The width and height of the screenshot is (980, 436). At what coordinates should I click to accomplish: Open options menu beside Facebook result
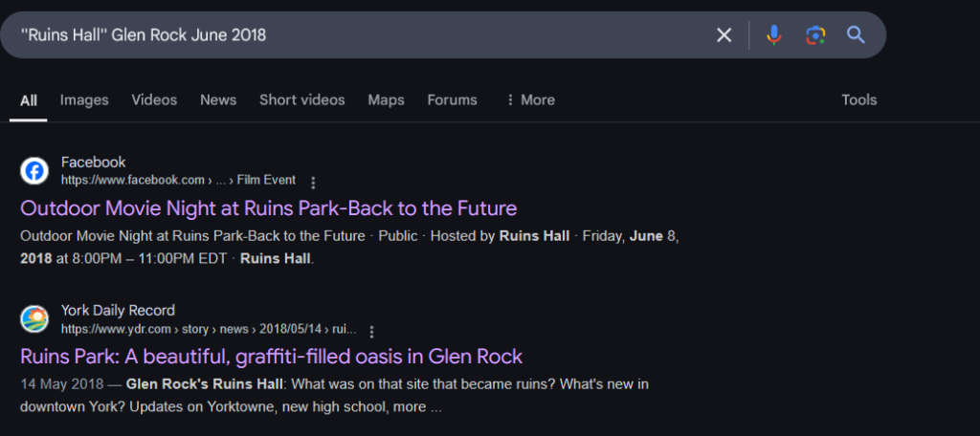point(313,183)
